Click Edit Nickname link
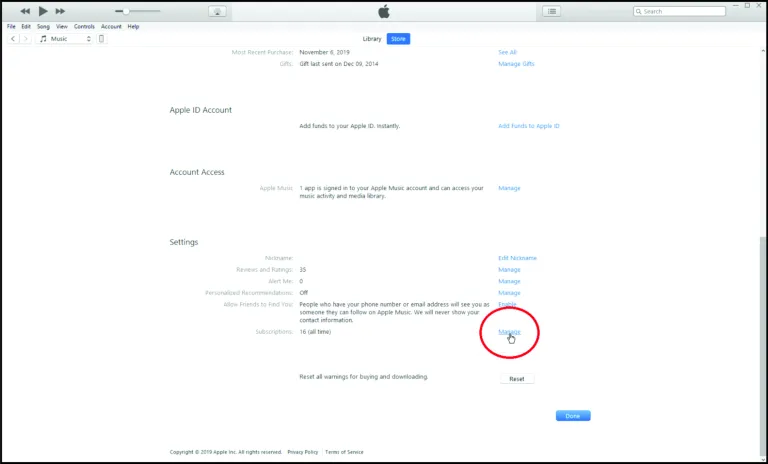 [x=517, y=258]
